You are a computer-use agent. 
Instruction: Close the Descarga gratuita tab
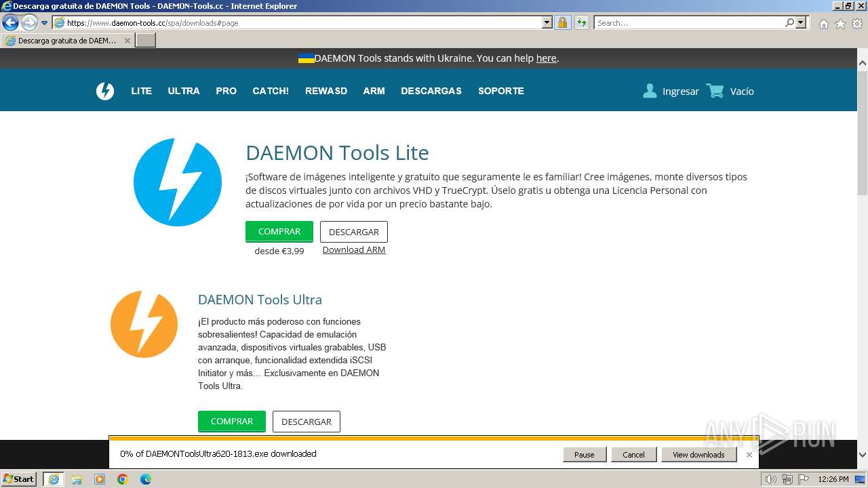[x=127, y=41]
